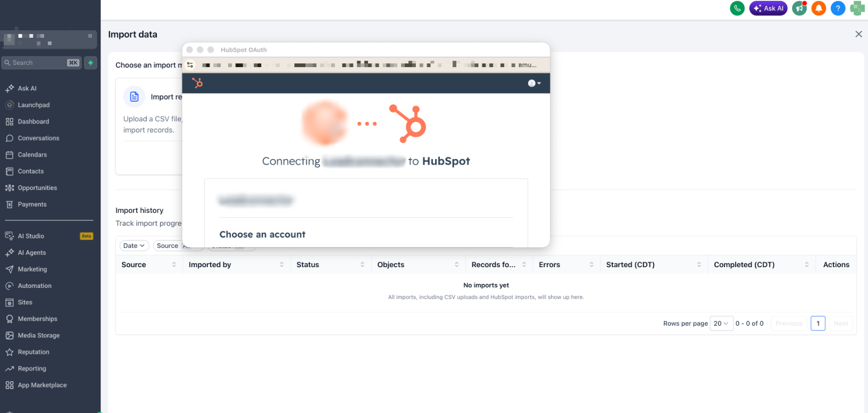Click the "No imports yet" message

[x=486, y=285]
